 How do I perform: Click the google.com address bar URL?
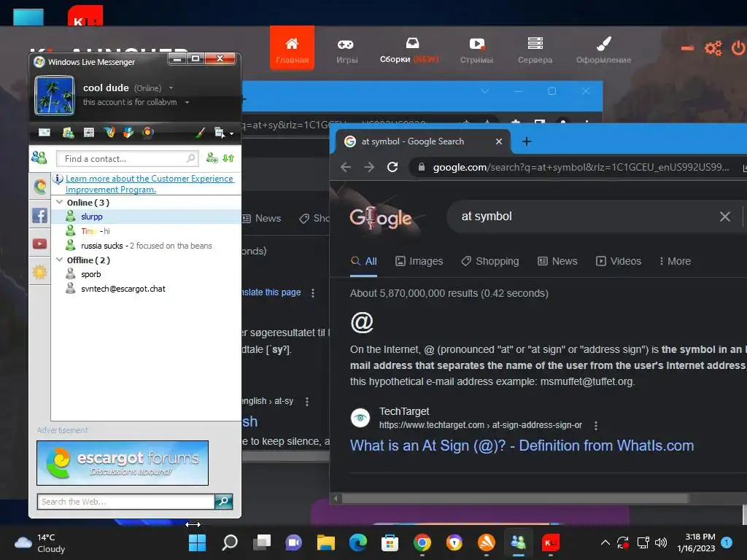580,167
